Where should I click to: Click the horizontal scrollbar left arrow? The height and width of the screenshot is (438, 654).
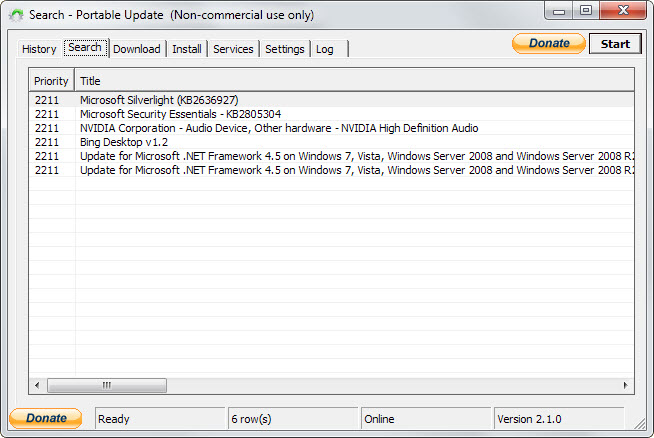pyautogui.click(x=37, y=385)
